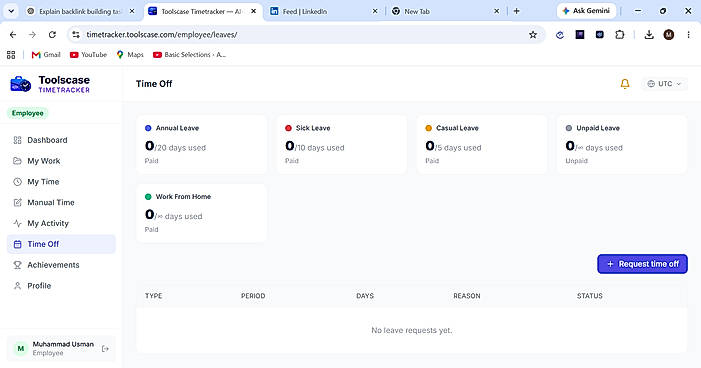701x368 pixels.
Task: Click the Toolscase Timetracker logo
Action: click(x=50, y=84)
